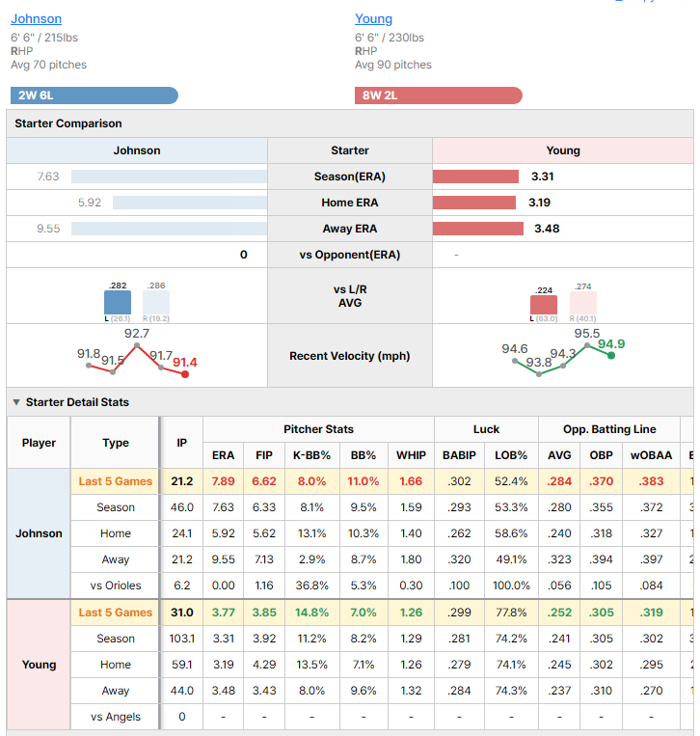700x736 pixels.
Task: Click Young's Away OBP value .310
Action: tap(602, 691)
